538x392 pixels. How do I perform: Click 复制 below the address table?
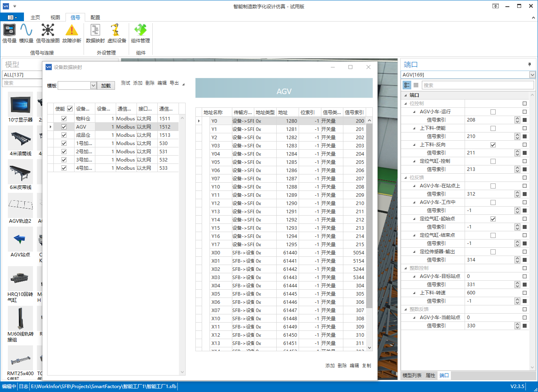pyautogui.click(x=367, y=365)
